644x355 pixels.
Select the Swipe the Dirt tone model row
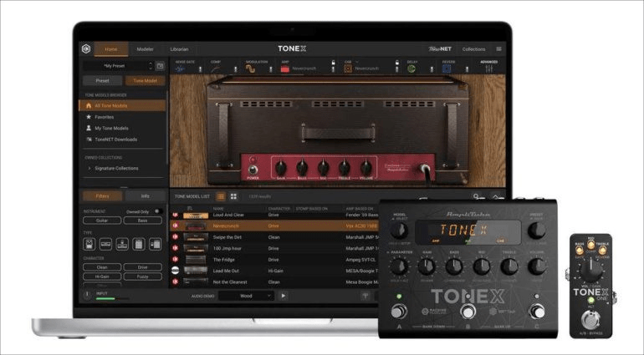point(230,237)
